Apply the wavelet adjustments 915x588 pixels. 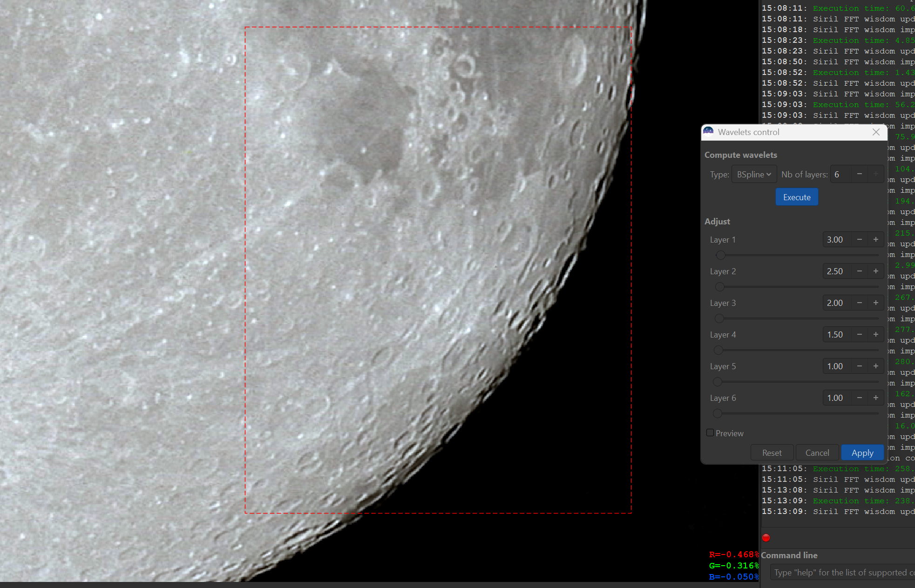(x=862, y=453)
